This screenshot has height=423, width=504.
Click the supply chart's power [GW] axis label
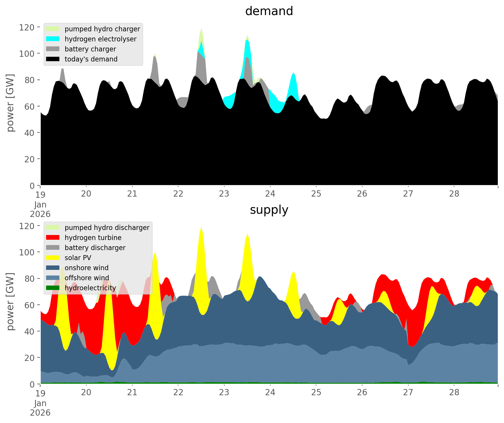tap(10, 302)
